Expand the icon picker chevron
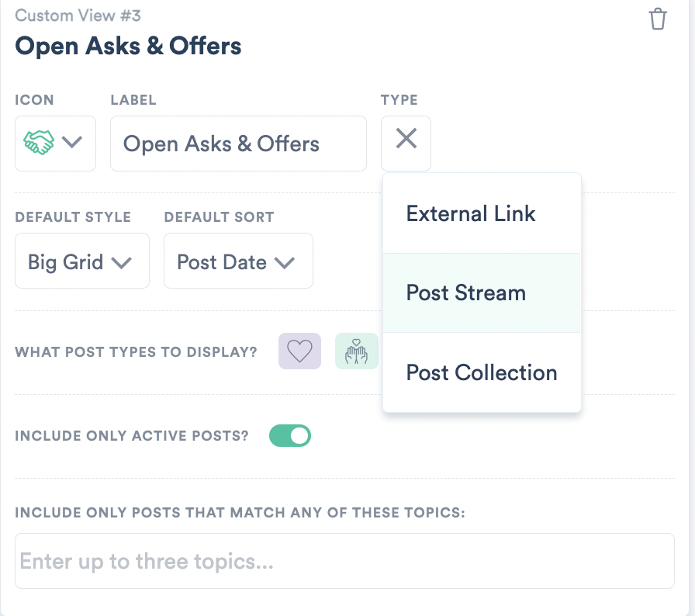Screen dimensions: 695x616 point(72,142)
